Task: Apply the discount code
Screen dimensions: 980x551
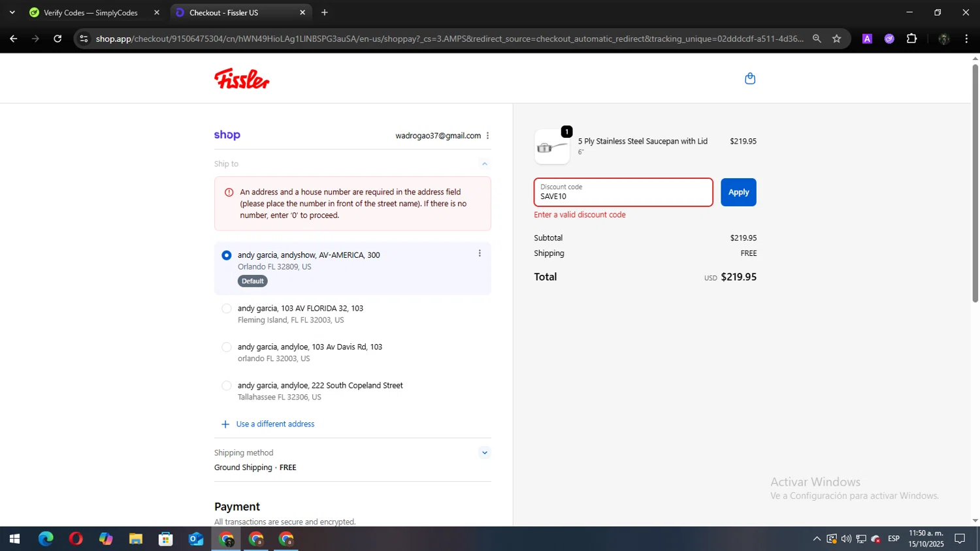Action: (738, 192)
